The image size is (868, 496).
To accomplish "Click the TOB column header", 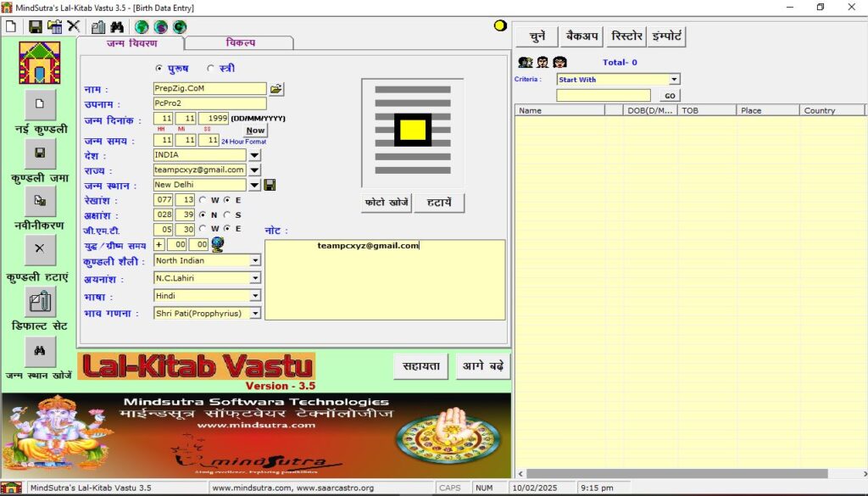I will tap(708, 110).
